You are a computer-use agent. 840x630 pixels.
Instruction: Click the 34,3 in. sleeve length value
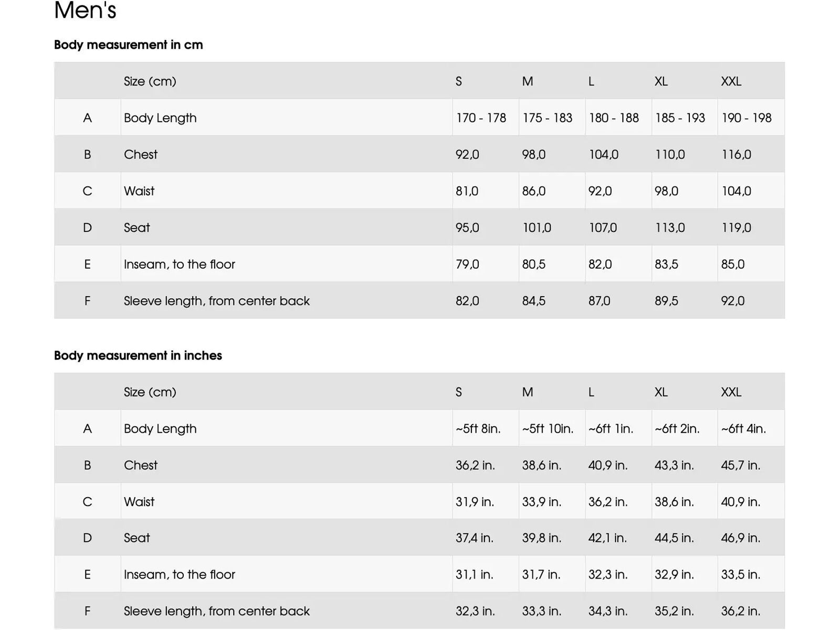click(607, 611)
